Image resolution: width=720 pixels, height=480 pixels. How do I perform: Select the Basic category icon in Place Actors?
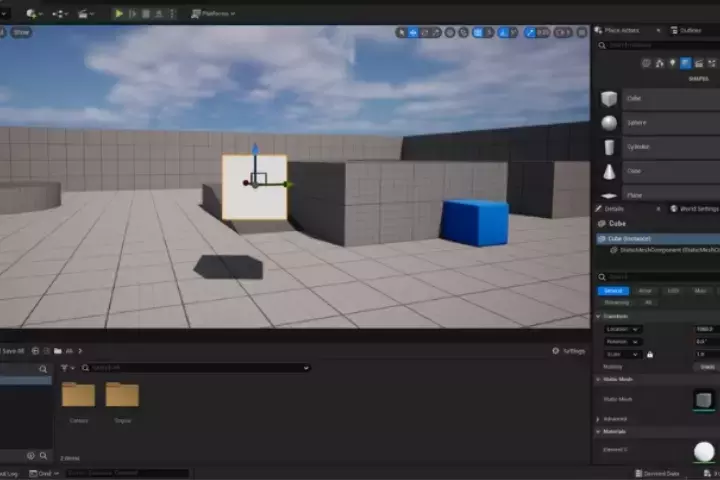tap(659, 63)
